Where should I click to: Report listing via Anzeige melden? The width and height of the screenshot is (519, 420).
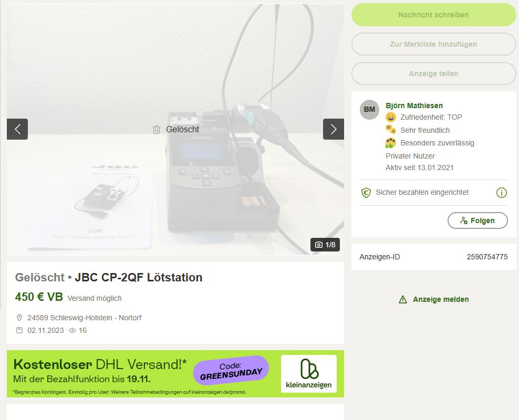441,299
